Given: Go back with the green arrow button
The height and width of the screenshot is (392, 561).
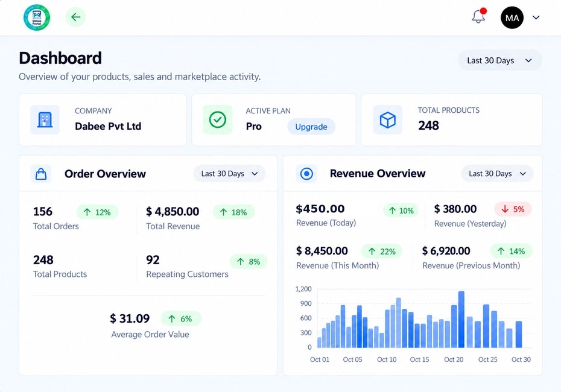Looking at the screenshot, I should point(75,17).
